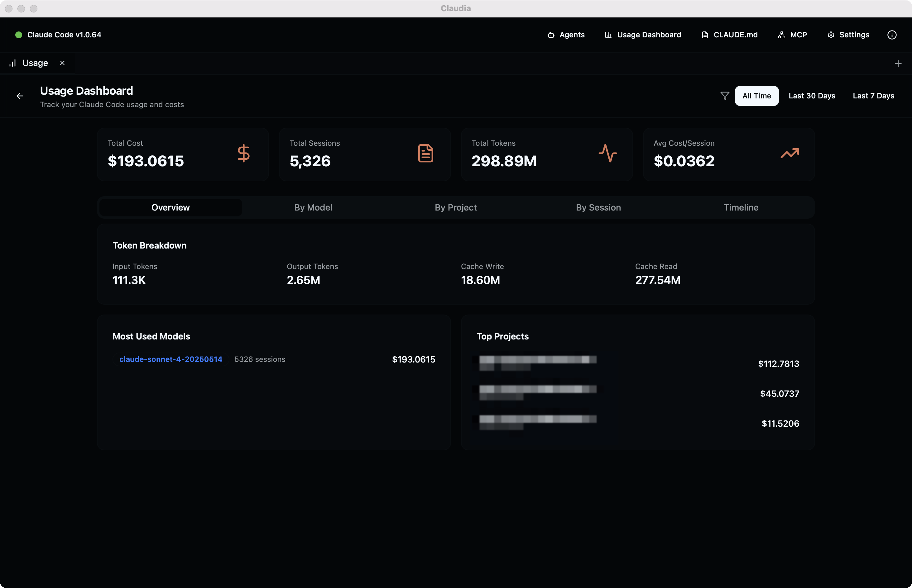Click the green connection status dot

[x=18, y=35]
